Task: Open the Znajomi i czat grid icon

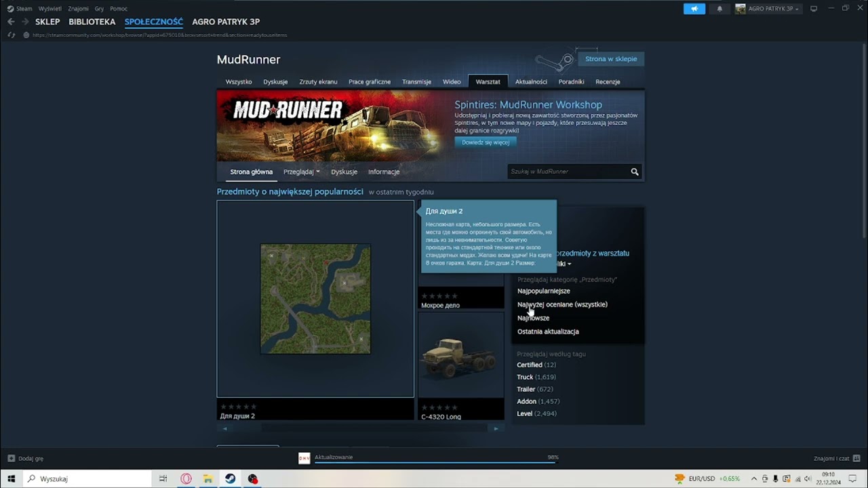Action: (x=856, y=458)
